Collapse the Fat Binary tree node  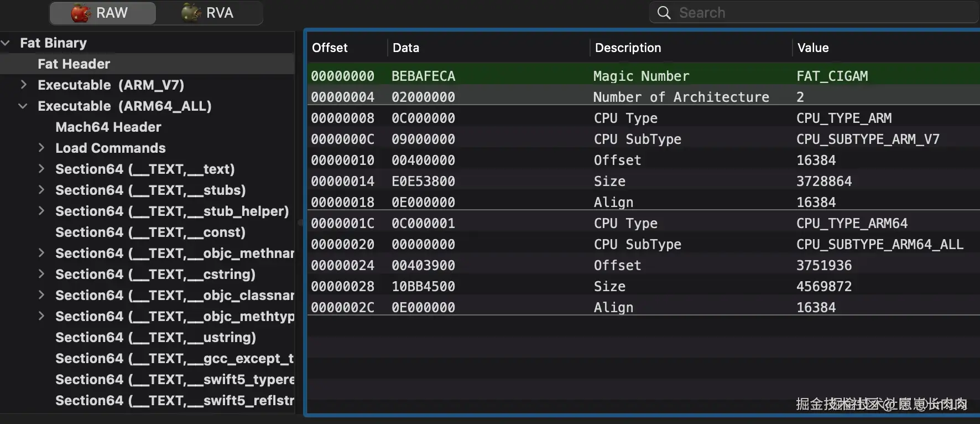pyautogui.click(x=6, y=43)
